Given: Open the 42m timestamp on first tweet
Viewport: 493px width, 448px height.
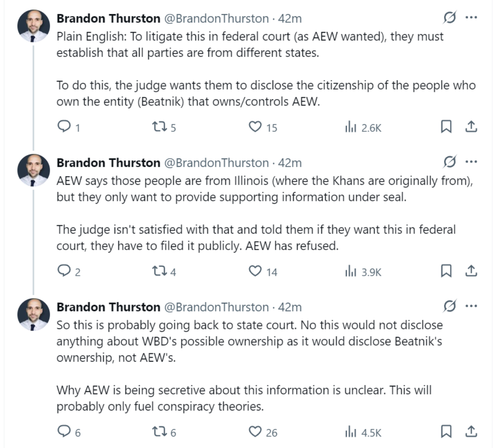Looking at the screenshot, I should coord(289,19).
